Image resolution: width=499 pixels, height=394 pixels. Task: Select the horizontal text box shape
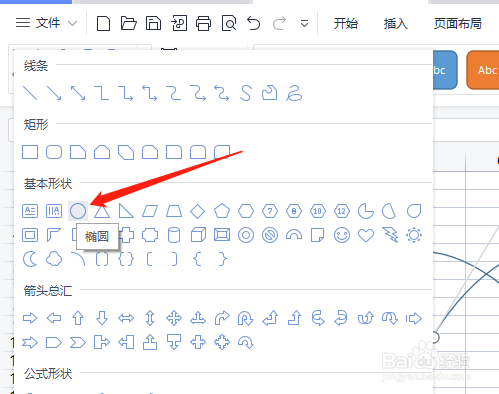point(30,211)
